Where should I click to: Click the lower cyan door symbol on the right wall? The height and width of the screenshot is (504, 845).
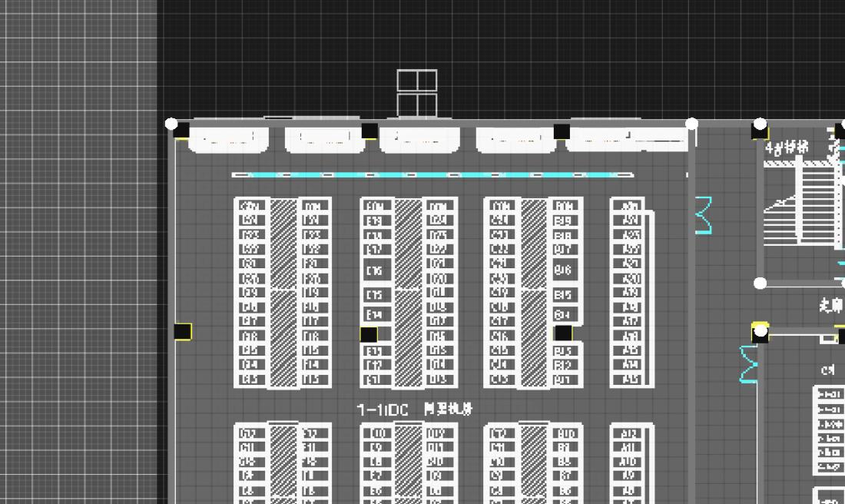tap(748, 363)
